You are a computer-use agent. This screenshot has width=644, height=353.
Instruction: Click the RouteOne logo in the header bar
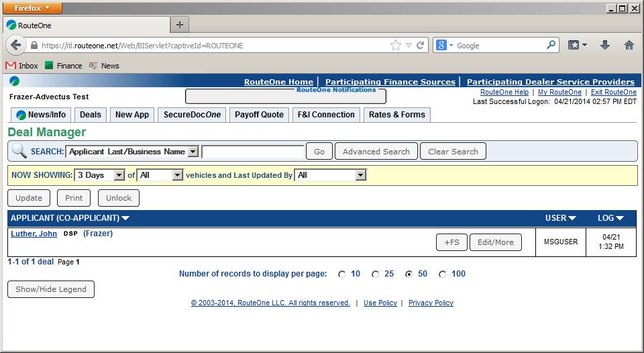14,81
